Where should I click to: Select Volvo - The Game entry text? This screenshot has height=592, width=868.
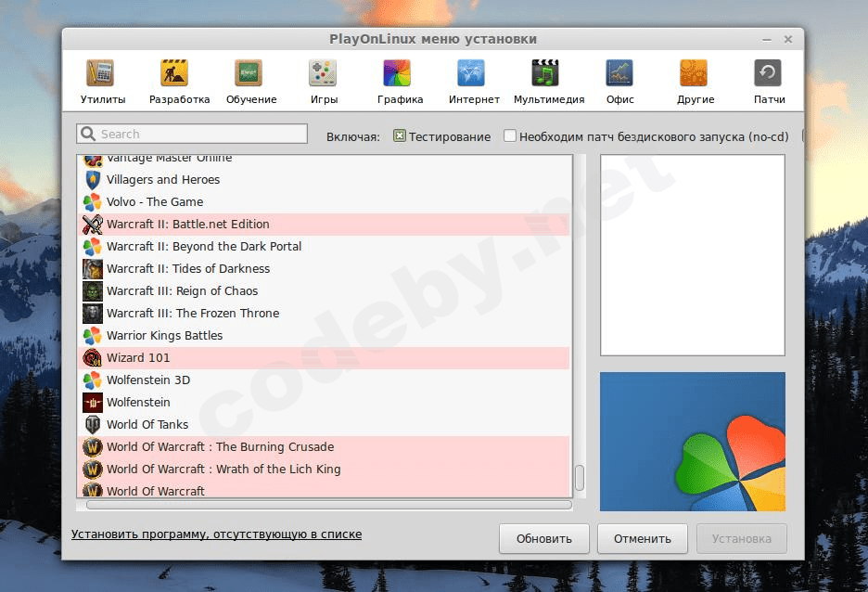pyautogui.click(x=155, y=202)
